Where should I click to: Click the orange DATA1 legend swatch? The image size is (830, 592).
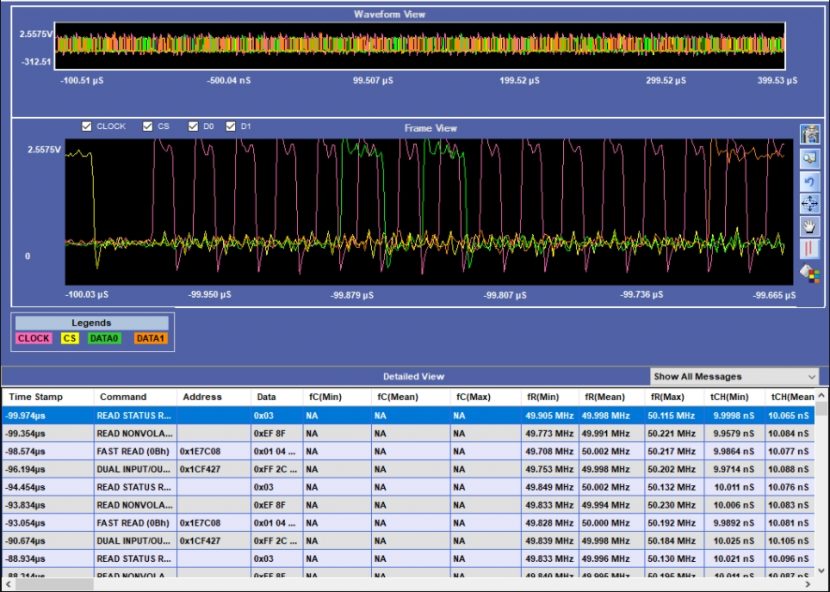[x=150, y=338]
